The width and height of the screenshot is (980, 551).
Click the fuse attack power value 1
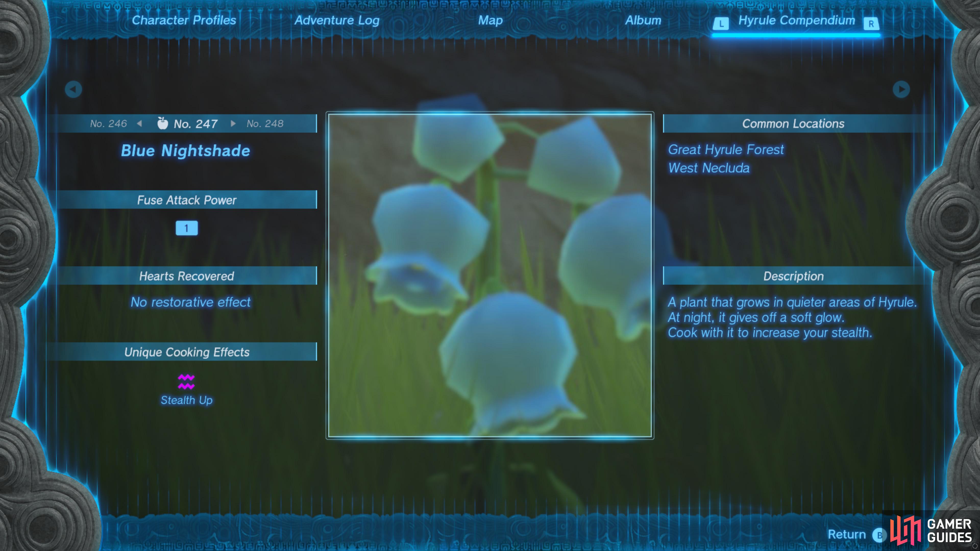tap(186, 228)
